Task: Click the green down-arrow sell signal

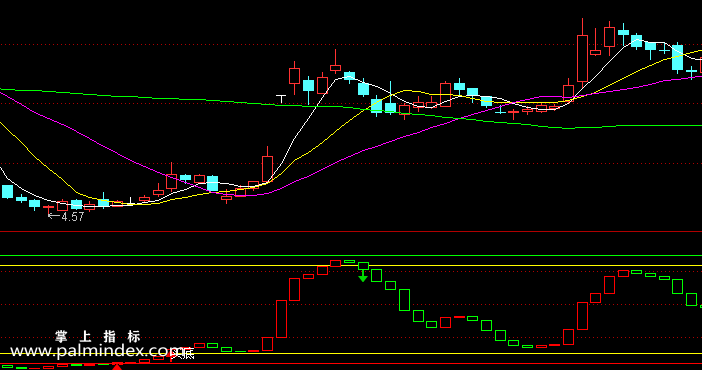Action: [363, 276]
